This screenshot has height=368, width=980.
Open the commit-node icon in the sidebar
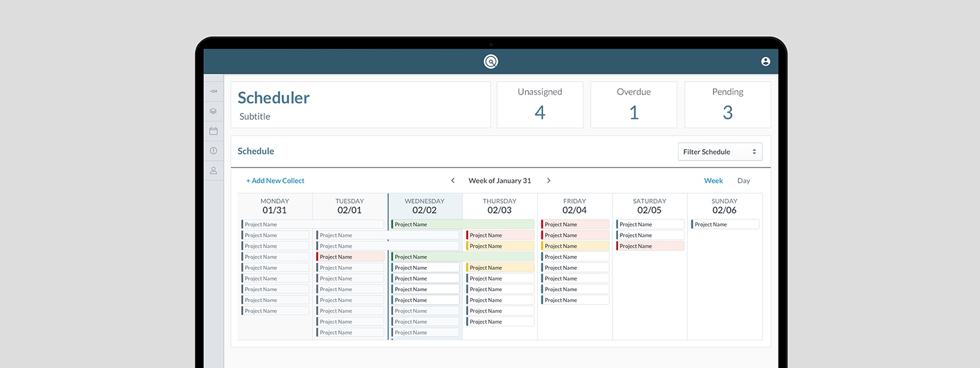click(213, 91)
